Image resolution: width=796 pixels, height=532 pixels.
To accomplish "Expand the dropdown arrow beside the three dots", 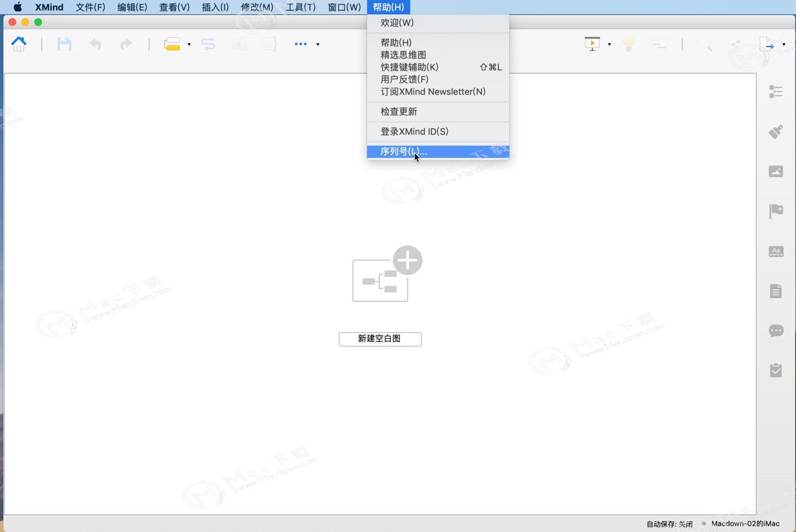I will click(317, 44).
